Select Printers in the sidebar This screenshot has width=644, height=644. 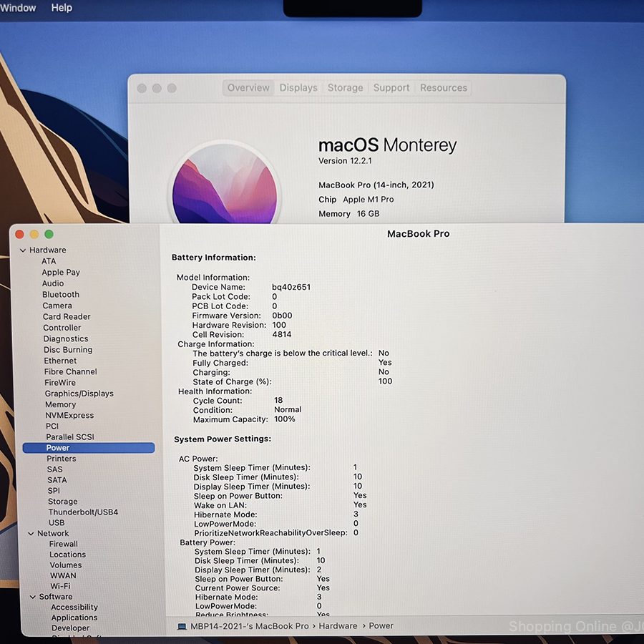click(x=62, y=459)
